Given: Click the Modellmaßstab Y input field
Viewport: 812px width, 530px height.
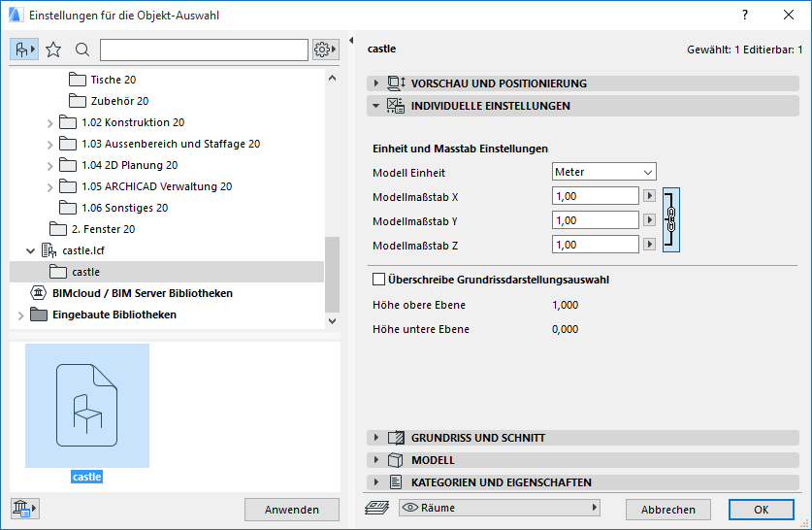Looking at the screenshot, I should point(595,220).
